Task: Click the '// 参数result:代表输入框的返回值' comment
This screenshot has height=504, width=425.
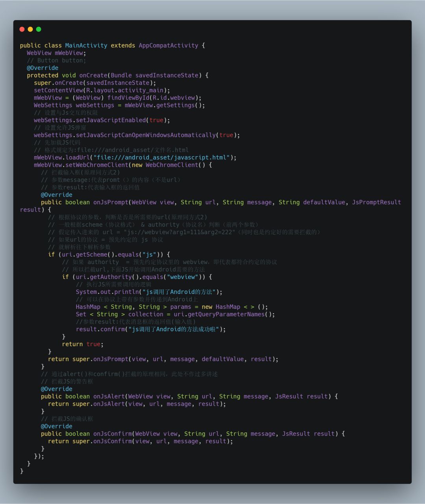Action: 90,188
